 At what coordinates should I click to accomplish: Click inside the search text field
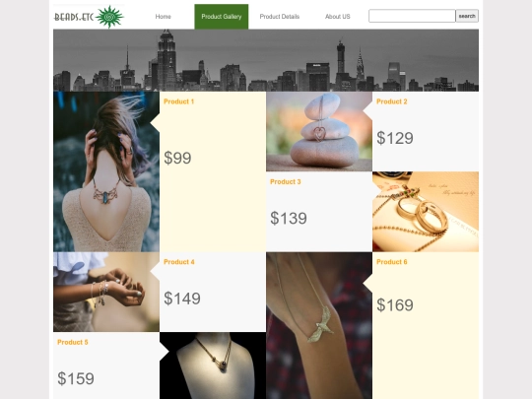(412, 16)
